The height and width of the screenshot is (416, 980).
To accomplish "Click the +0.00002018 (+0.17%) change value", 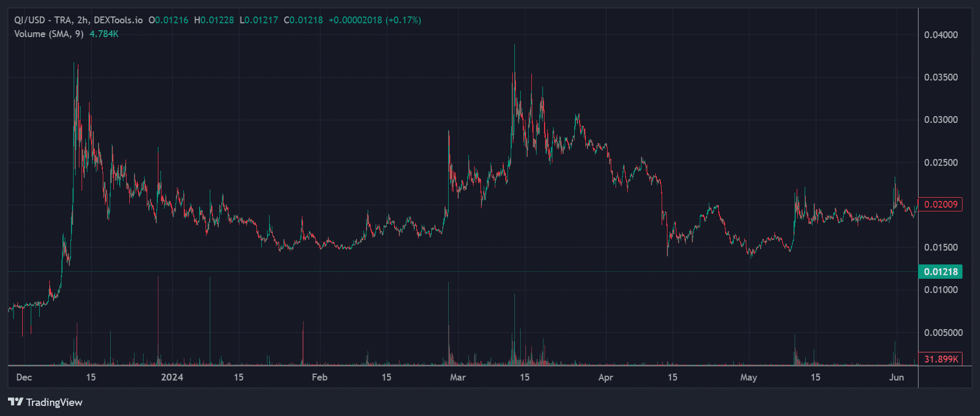I will pos(375,20).
